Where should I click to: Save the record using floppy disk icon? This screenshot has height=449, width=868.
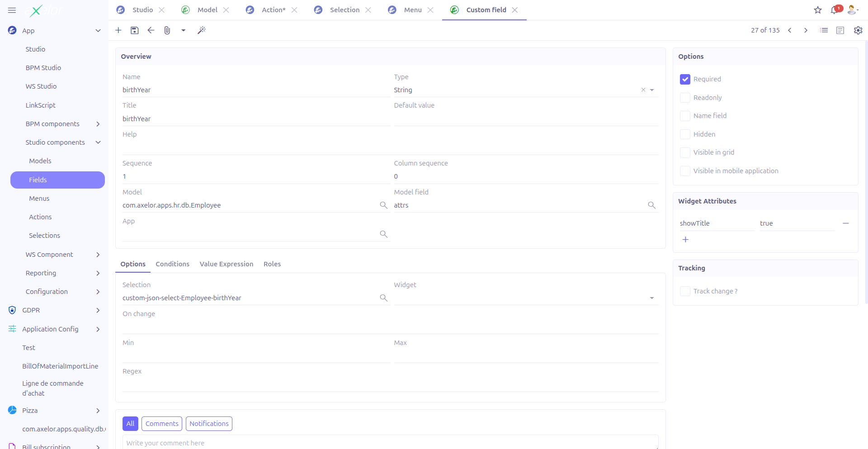[x=135, y=30]
